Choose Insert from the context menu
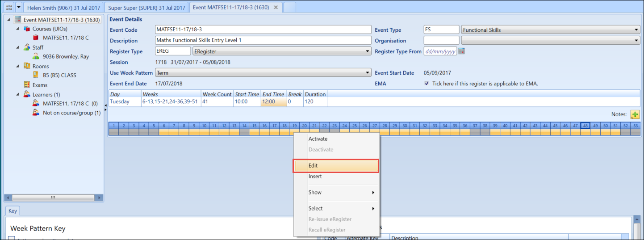 coord(315,177)
